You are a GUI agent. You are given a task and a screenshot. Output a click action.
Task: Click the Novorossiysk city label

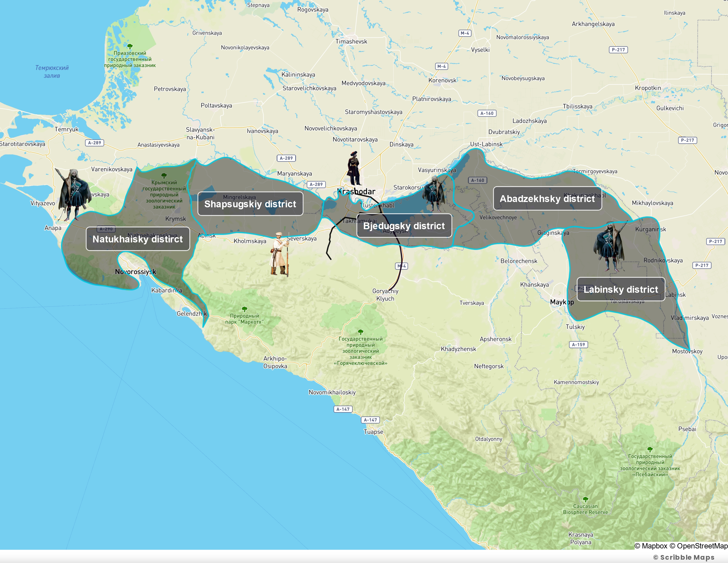136,272
